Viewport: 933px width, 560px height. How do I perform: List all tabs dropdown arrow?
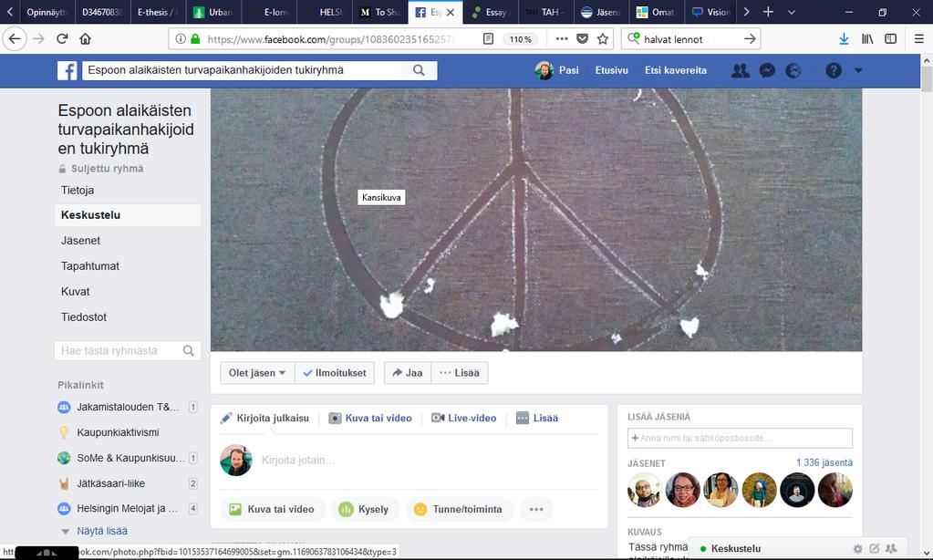[792, 12]
